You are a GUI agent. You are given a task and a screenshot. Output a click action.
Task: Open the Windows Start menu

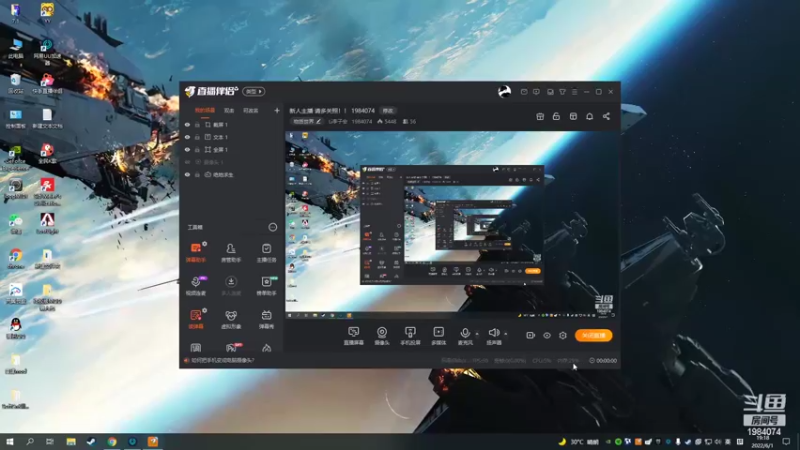pos(10,442)
